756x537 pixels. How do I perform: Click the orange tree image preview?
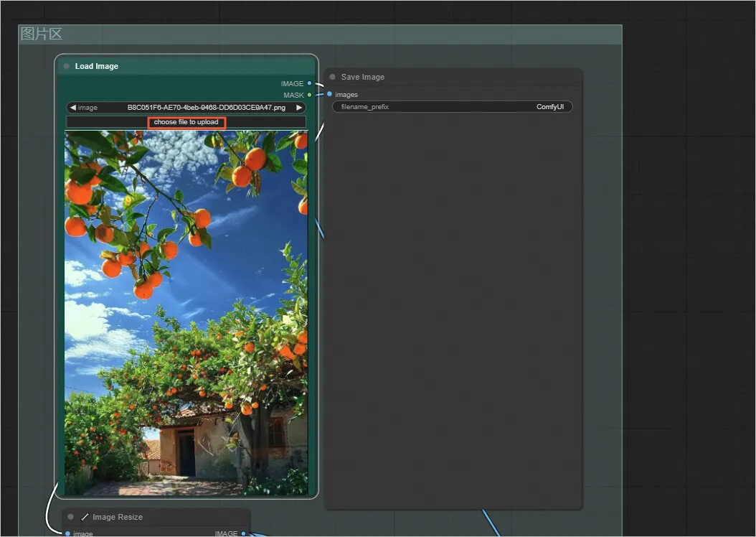point(186,313)
